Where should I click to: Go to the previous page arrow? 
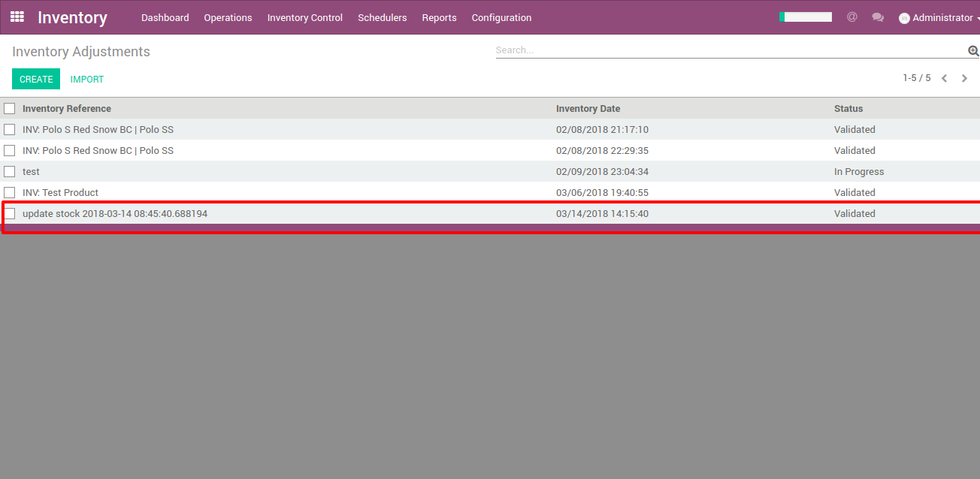click(945, 78)
